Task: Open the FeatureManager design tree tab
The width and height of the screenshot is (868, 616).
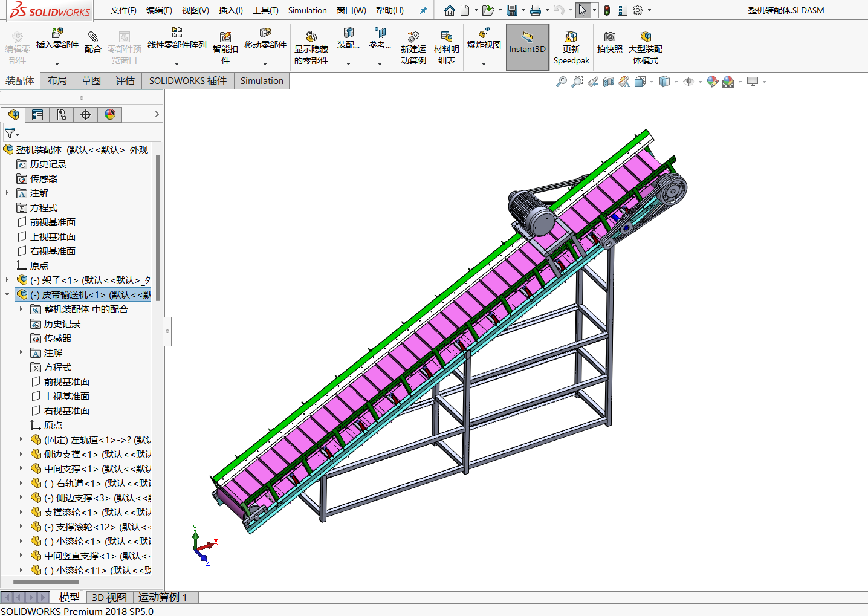Action: click(x=13, y=115)
